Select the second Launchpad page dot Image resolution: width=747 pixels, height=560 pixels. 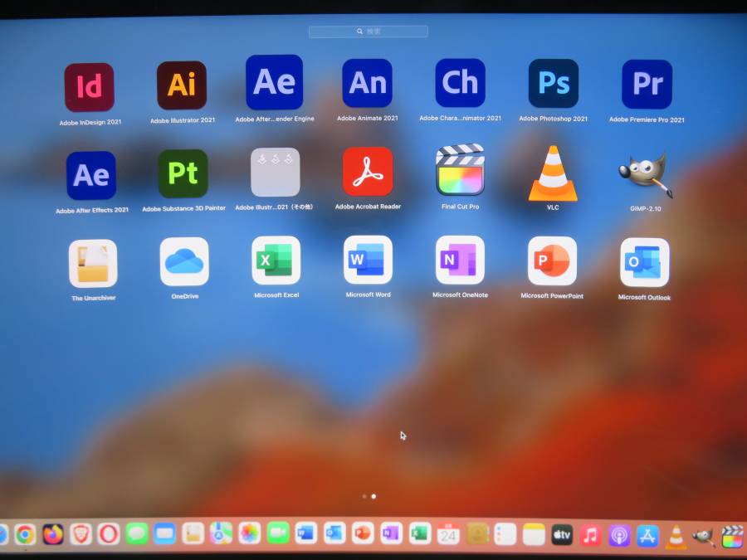coord(373,496)
